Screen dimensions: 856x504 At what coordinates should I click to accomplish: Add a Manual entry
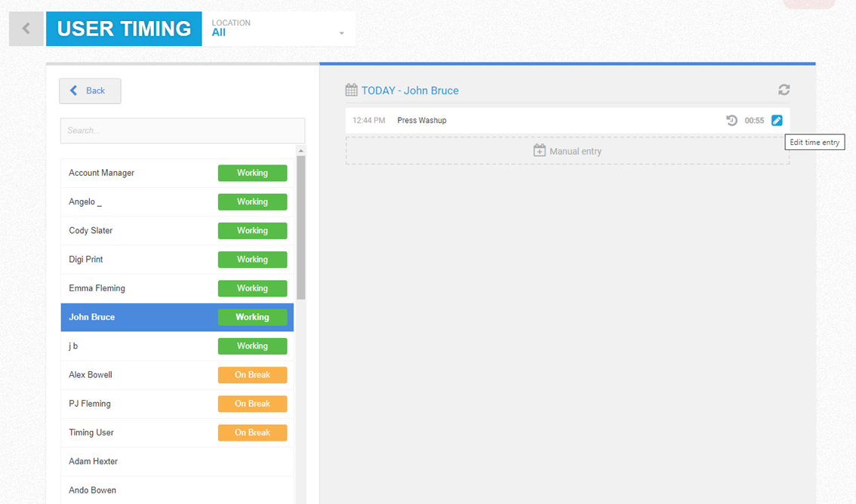pyautogui.click(x=567, y=151)
